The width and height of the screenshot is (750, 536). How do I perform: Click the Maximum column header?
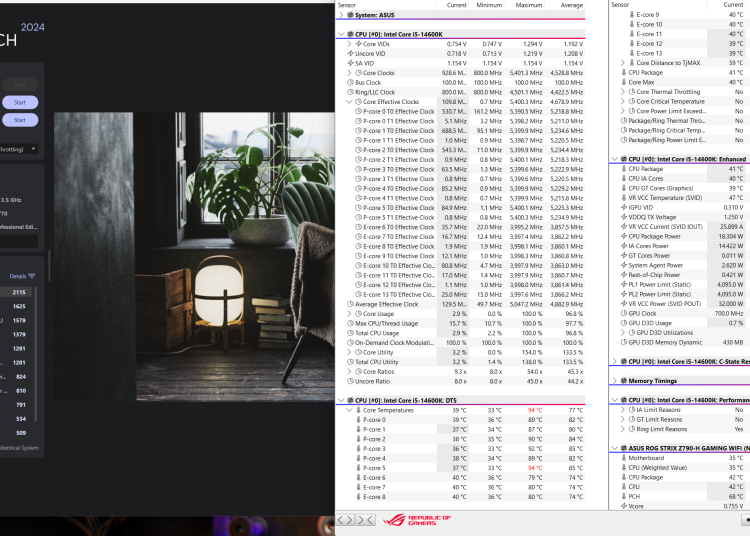click(x=529, y=5)
